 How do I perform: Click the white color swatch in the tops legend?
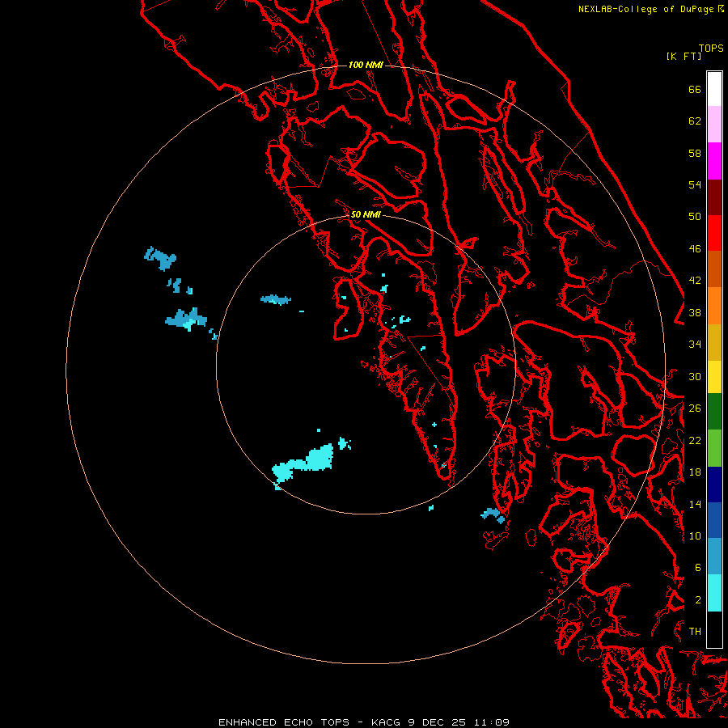pyautogui.click(x=714, y=89)
